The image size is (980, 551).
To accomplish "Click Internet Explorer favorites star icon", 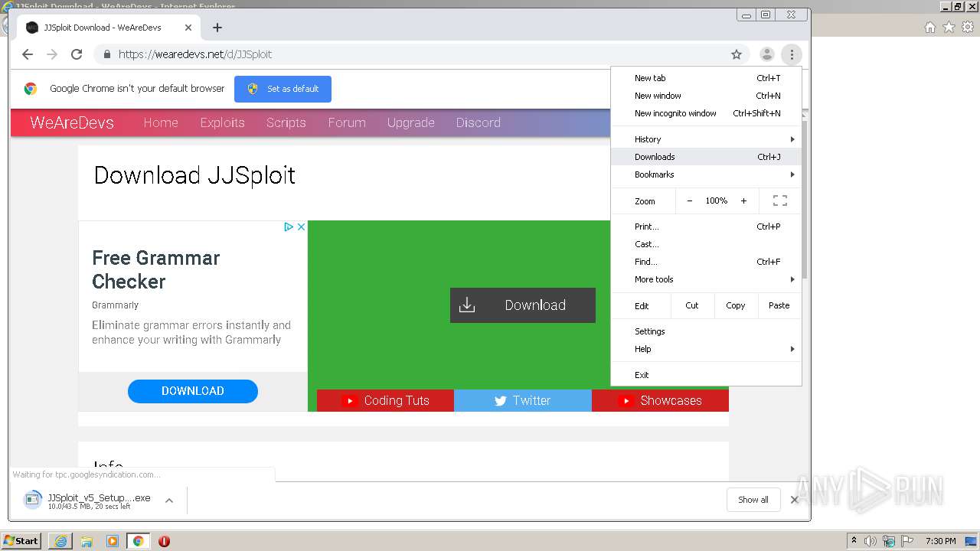I will pos(949,28).
